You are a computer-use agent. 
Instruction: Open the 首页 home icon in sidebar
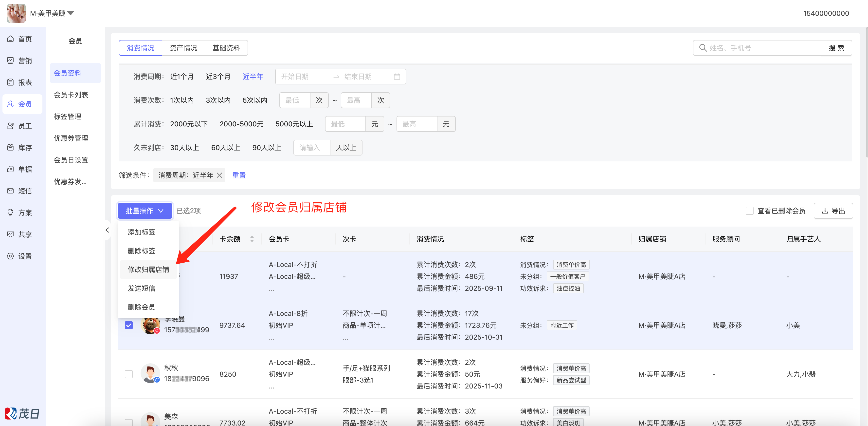10,39
